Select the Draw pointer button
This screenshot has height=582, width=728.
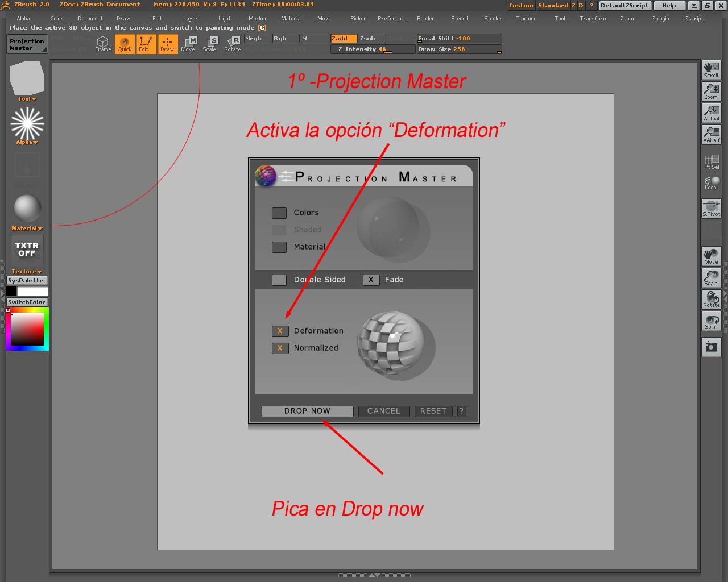167,44
